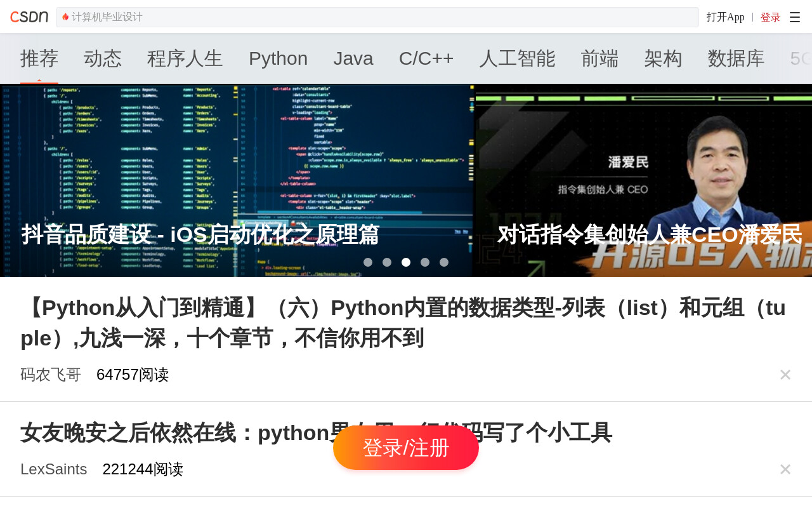The image size is (812, 508).
Task: Click the red 登录 link
Action: tap(770, 17)
